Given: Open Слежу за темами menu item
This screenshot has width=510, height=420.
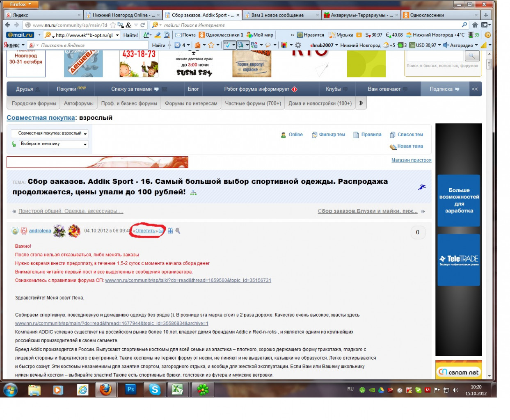Looking at the screenshot, I should pyautogui.click(x=135, y=89).
